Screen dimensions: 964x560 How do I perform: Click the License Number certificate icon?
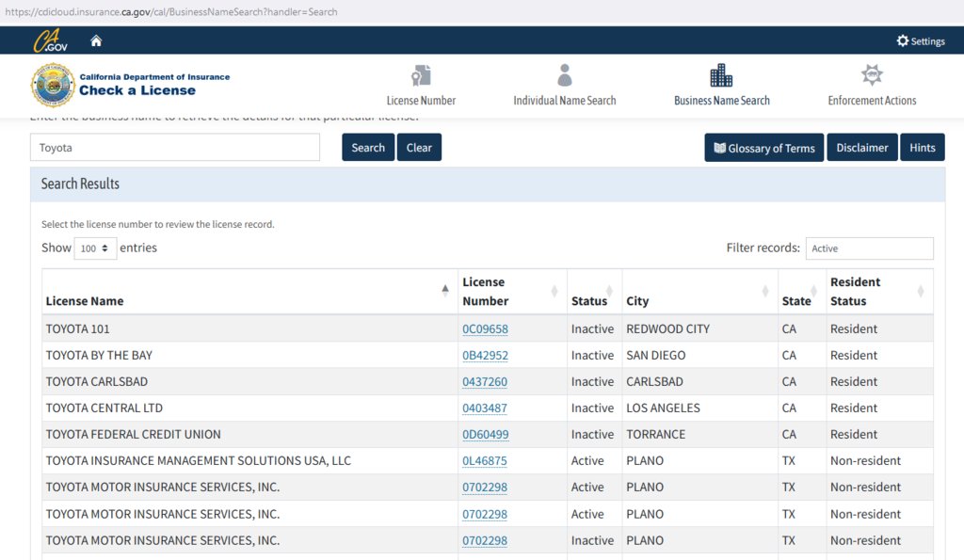[421, 75]
